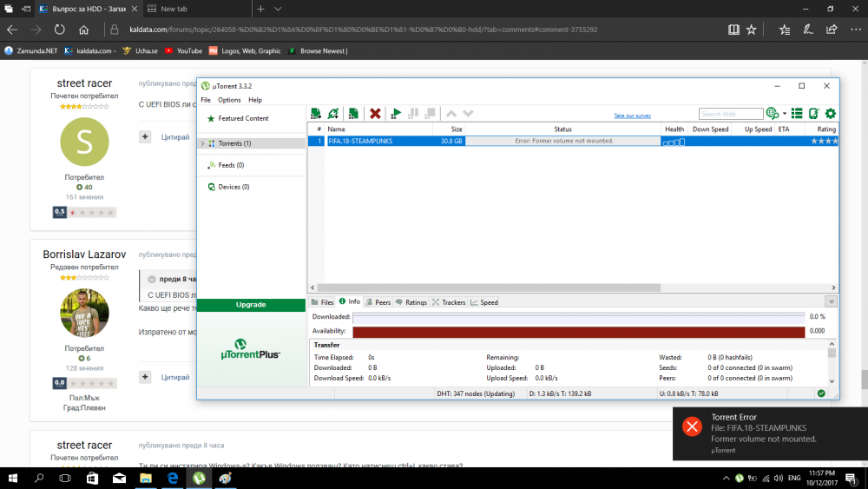Viewport: 868px width, 489px height.
Task: Switch to the Files tab
Action: tap(322, 302)
